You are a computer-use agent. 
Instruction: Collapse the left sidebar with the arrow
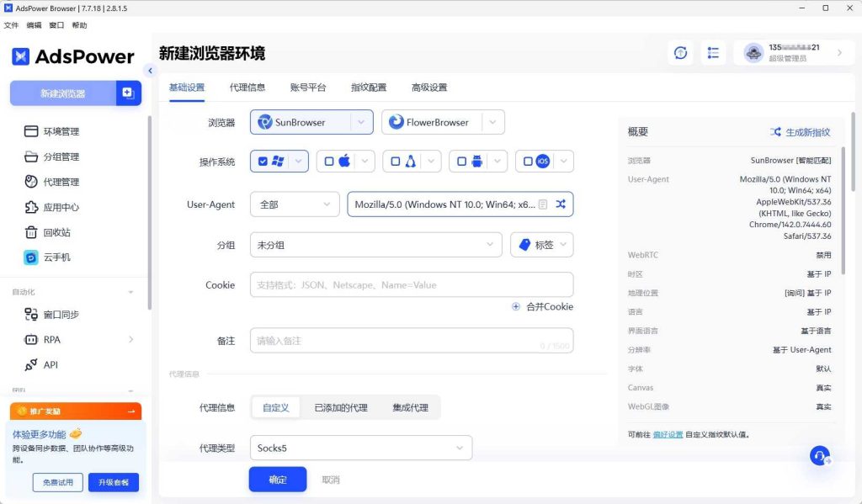coord(150,71)
